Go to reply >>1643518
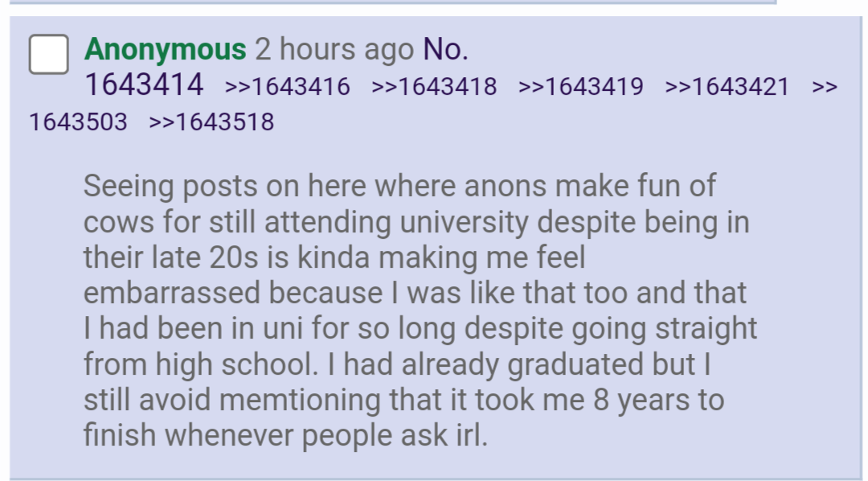 (211, 122)
